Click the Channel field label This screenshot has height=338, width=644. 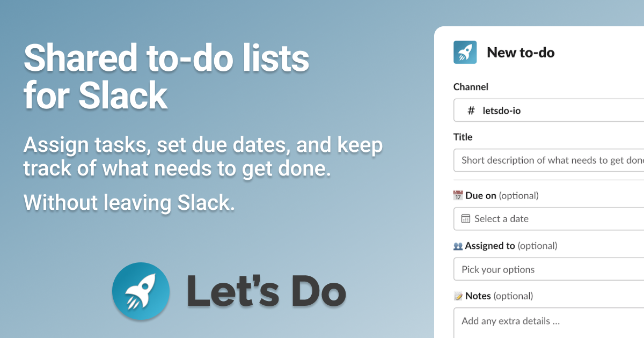click(471, 87)
